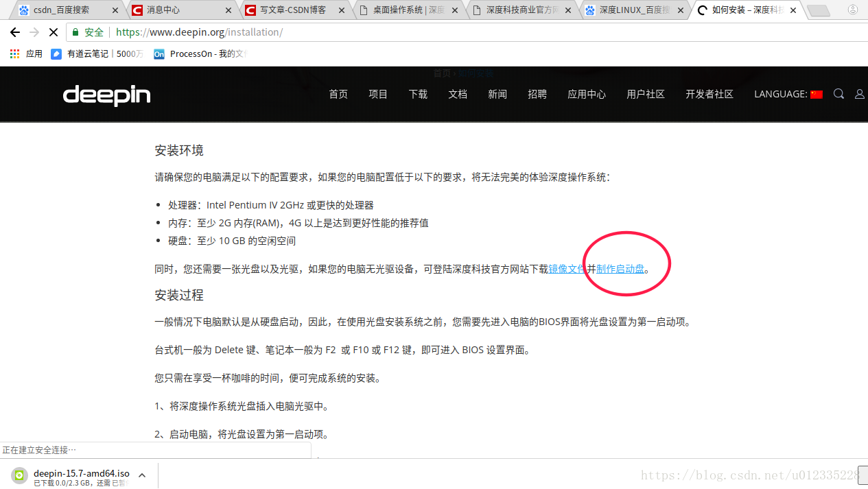868x489 pixels.
Task: Open 首页 in the site navigation
Action: (x=338, y=95)
